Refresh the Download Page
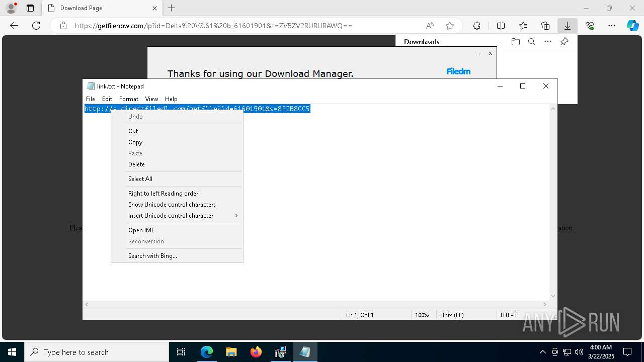The image size is (644, 362). click(36, 26)
